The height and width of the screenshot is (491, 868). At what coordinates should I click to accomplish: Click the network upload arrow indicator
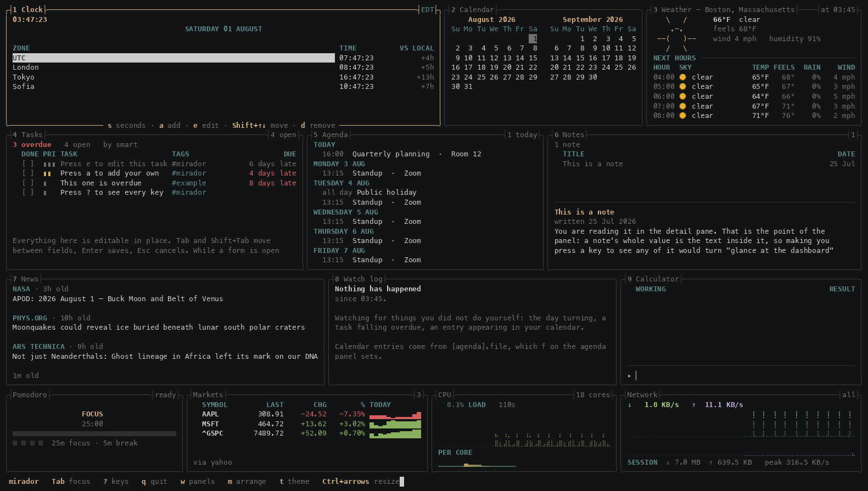694,405
